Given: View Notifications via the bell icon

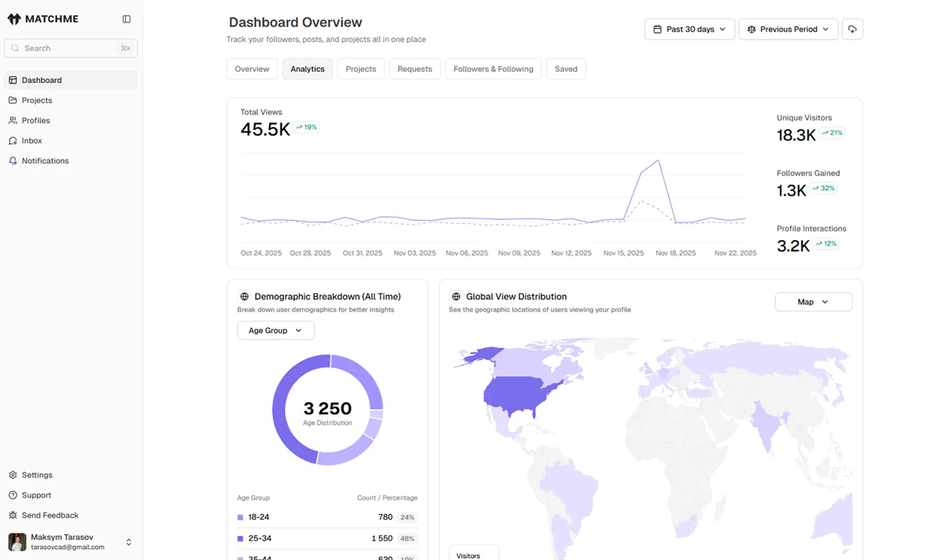Looking at the screenshot, I should pyautogui.click(x=45, y=161).
